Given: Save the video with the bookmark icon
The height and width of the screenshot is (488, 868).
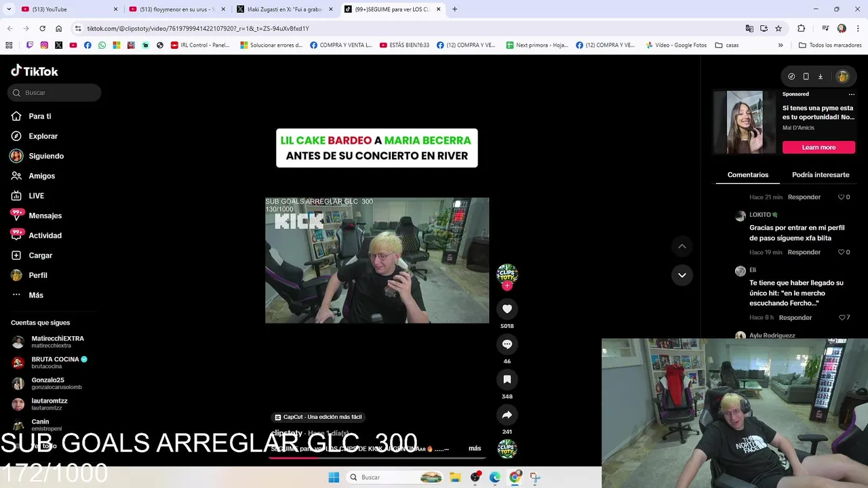Looking at the screenshot, I should (507, 380).
